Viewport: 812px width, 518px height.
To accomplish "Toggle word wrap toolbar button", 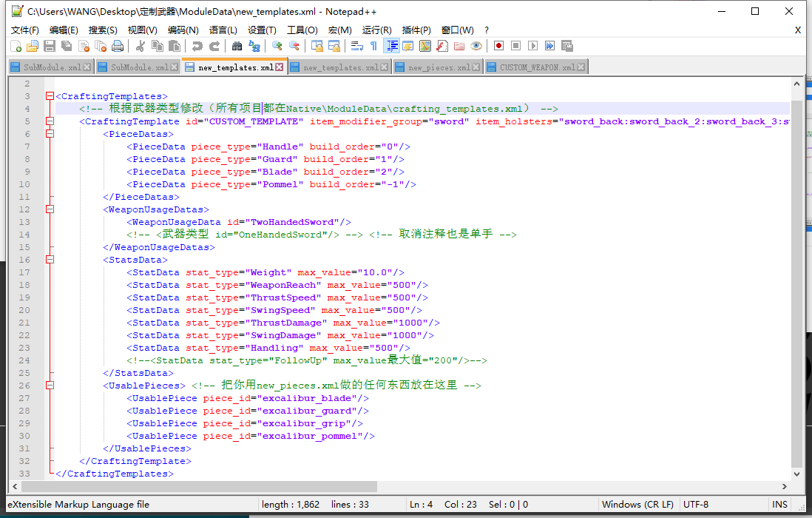I will pos(356,46).
